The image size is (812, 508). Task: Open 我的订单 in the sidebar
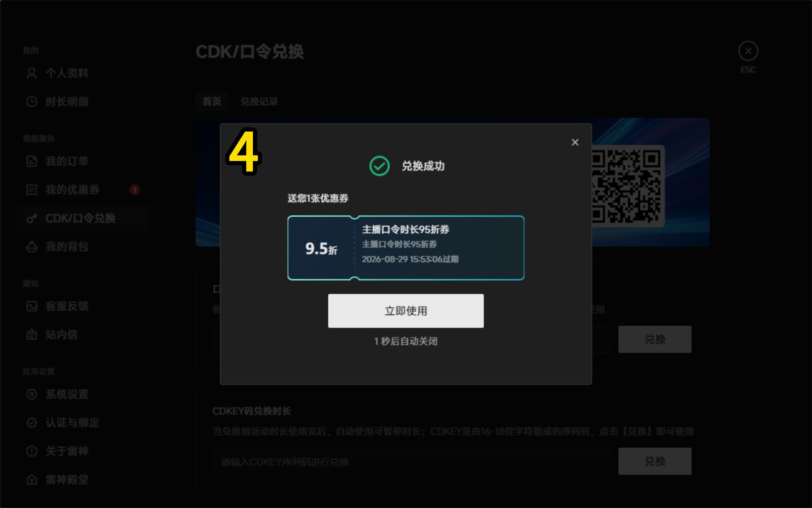pos(82,161)
